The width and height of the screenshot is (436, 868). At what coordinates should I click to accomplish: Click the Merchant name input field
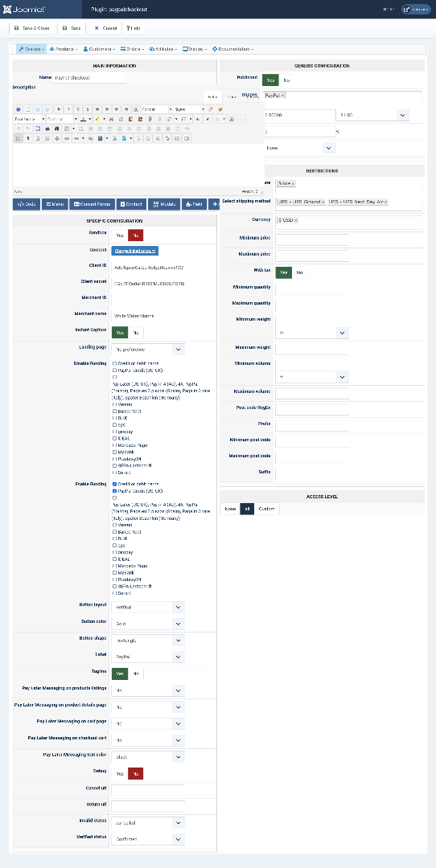pyautogui.click(x=148, y=316)
